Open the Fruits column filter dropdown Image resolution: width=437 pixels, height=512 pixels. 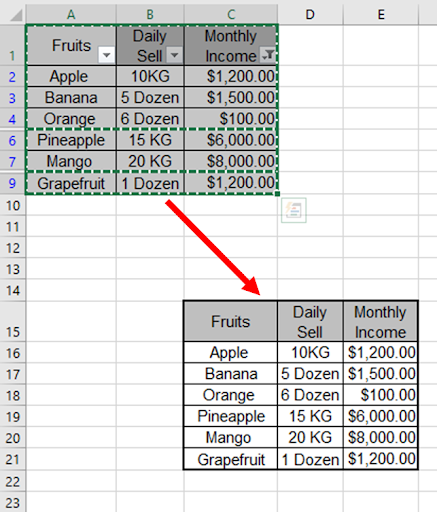point(107,55)
